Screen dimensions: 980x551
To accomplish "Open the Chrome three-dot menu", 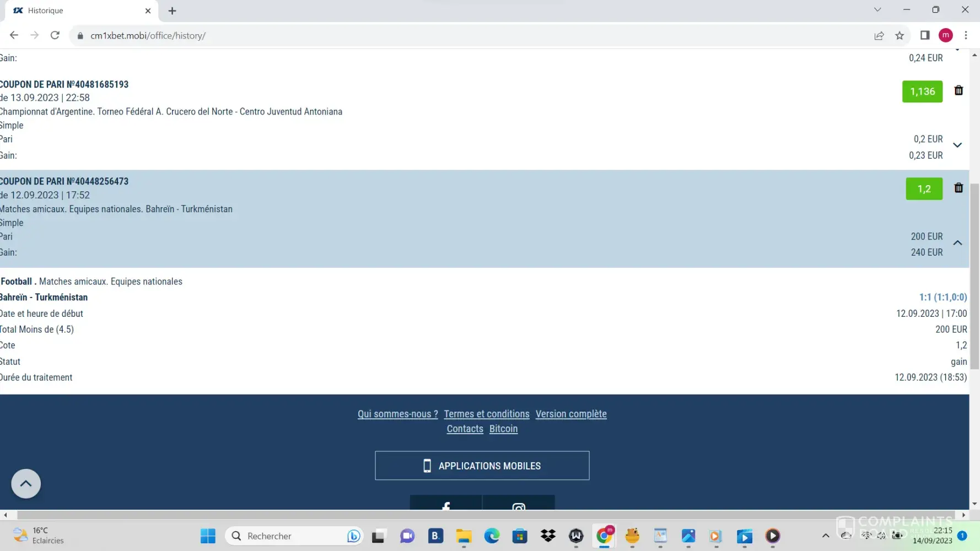I will pos(966,35).
